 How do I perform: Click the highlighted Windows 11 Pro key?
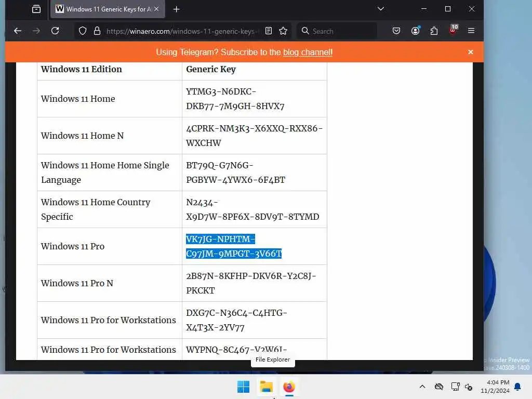234,246
